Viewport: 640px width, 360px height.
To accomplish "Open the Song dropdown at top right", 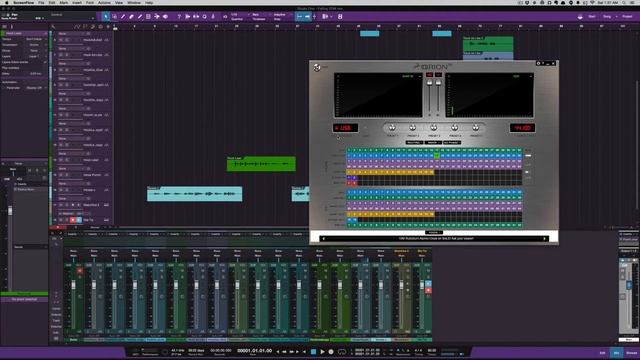I will point(609,17).
